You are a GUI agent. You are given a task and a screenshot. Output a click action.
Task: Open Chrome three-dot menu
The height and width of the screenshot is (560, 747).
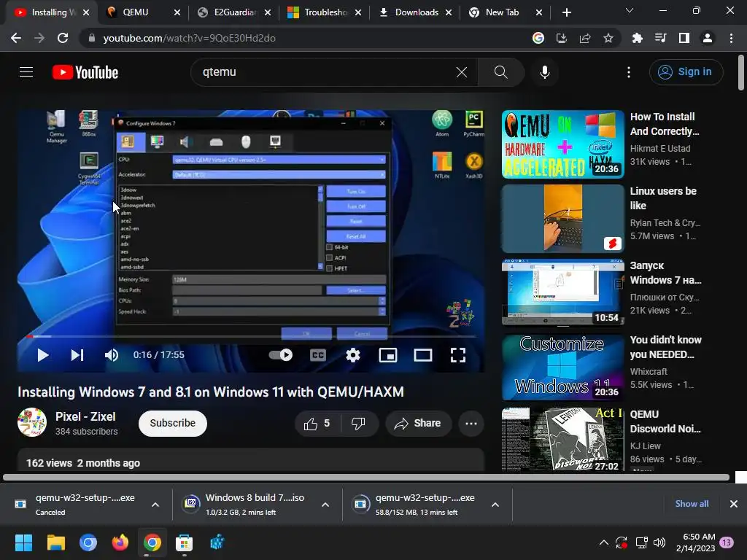[x=731, y=38]
